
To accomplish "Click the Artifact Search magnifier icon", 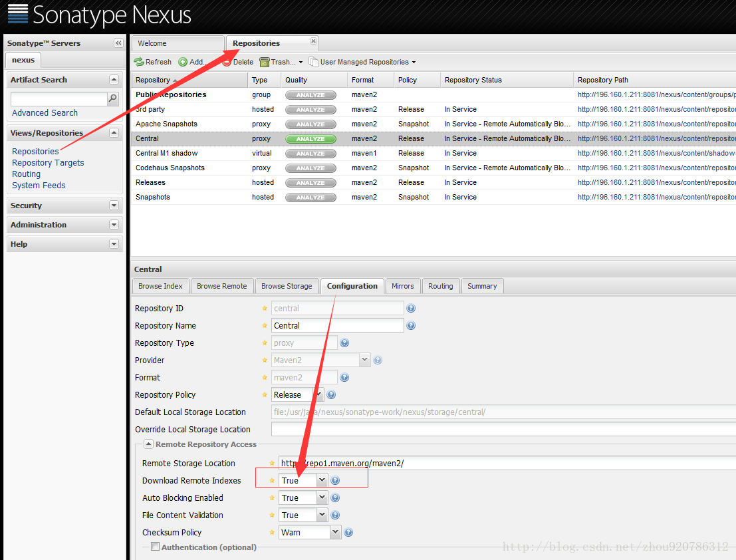I will tap(112, 98).
